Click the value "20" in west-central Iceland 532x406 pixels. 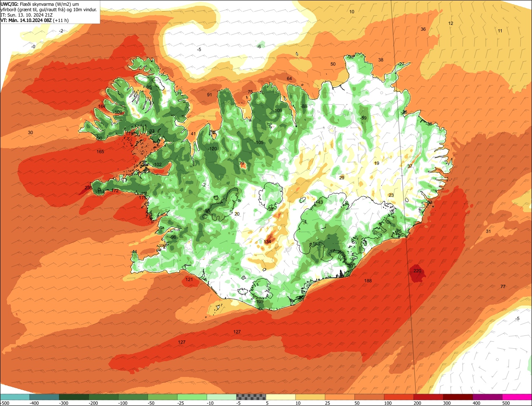[237, 214]
